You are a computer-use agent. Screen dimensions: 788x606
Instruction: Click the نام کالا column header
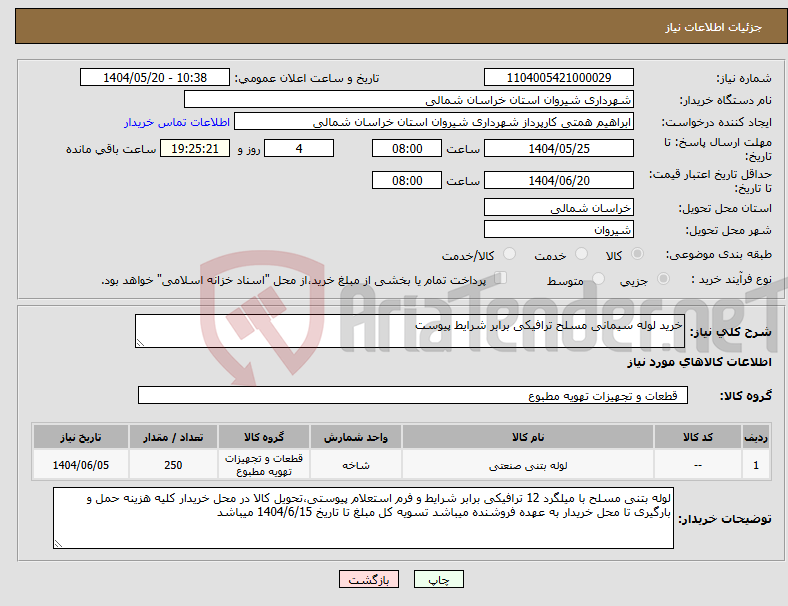point(528,437)
